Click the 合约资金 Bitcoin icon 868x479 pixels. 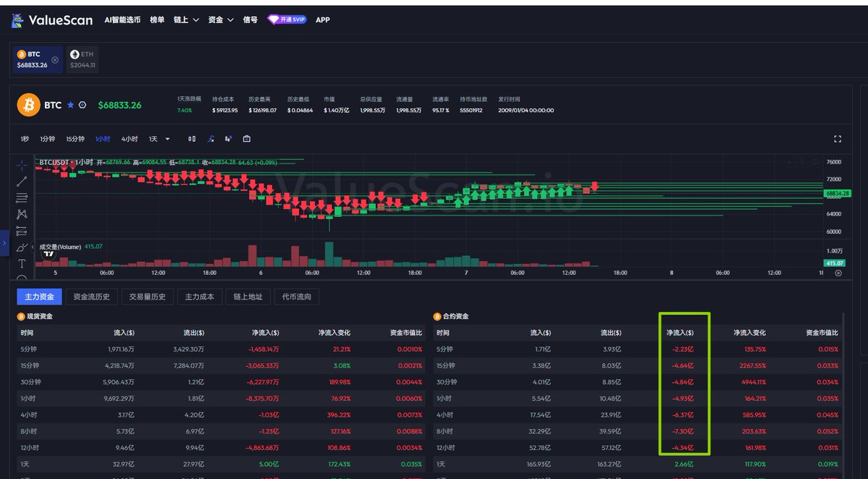437,316
